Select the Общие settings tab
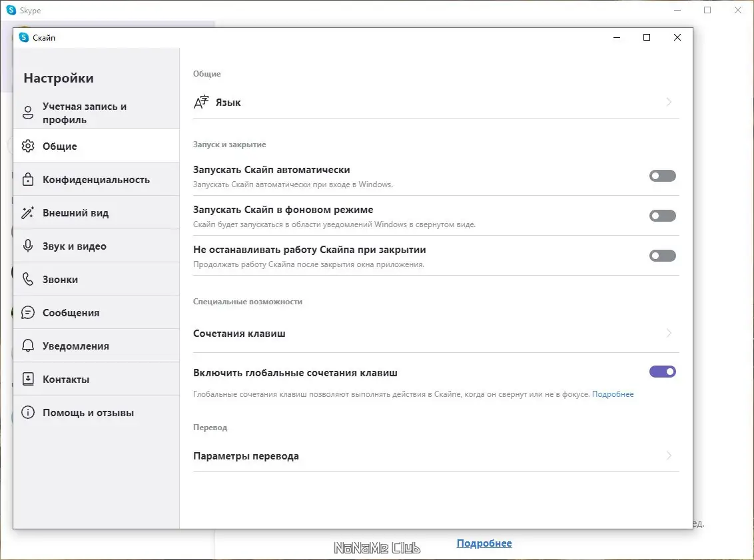Image resolution: width=754 pixels, height=560 pixels. [x=60, y=146]
